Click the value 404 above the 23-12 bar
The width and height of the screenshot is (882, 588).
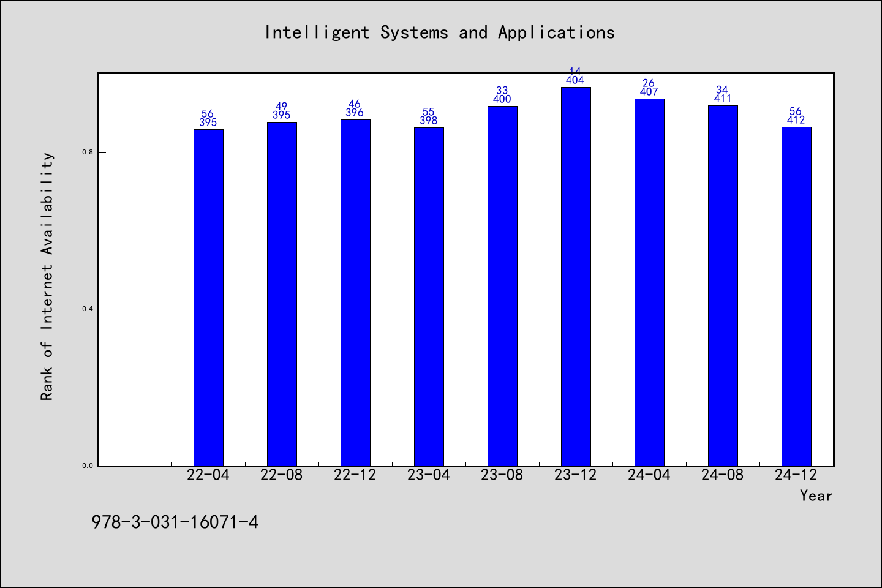(575, 80)
